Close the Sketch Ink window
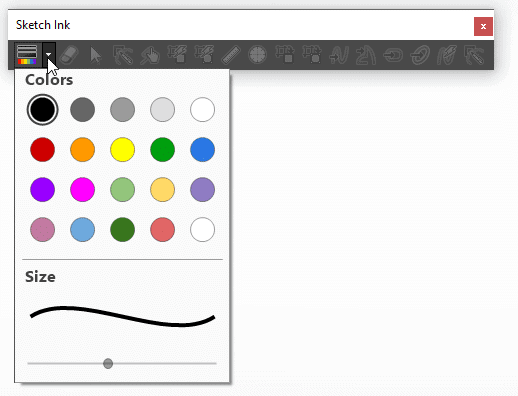The height and width of the screenshot is (396, 518). tap(483, 26)
